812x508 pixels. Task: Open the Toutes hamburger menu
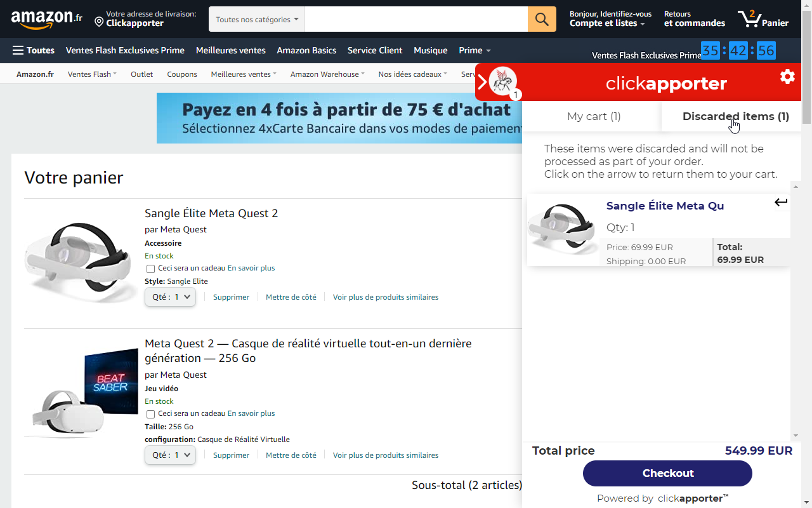34,50
